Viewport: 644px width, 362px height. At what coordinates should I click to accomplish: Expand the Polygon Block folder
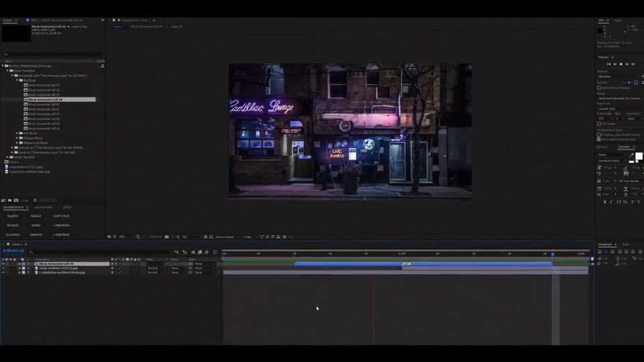(17, 138)
